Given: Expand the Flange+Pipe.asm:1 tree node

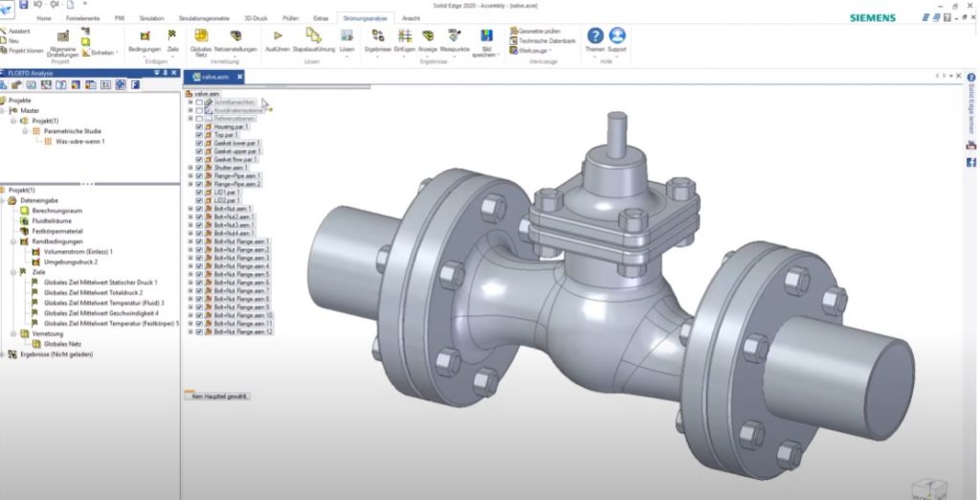Looking at the screenshot, I should click(190, 176).
